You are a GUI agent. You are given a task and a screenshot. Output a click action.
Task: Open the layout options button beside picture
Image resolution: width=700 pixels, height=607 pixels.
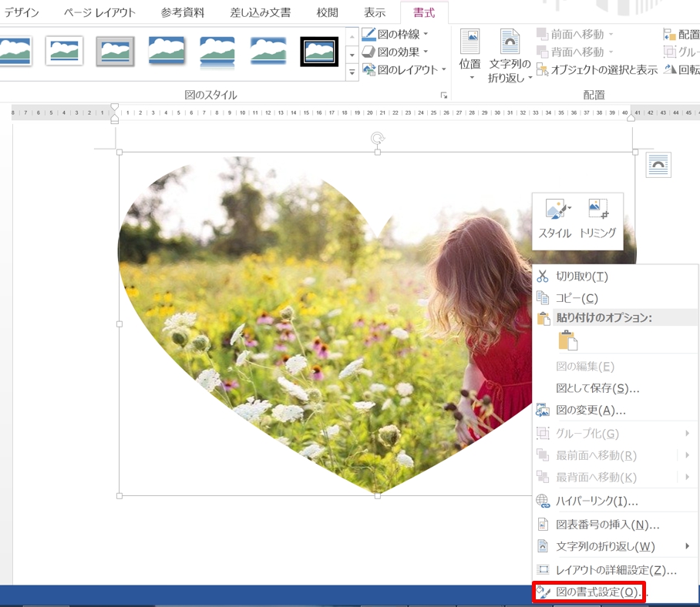[658, 165]
